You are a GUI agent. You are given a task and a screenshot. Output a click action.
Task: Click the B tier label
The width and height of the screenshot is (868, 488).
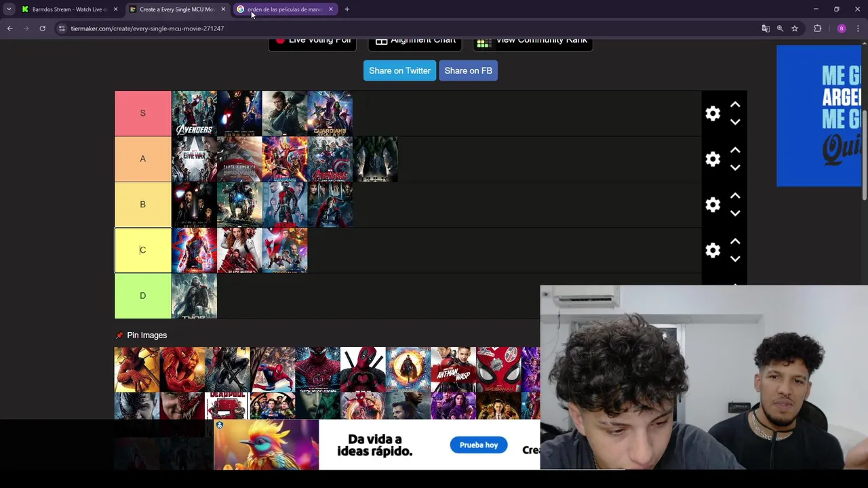point(142,204)
